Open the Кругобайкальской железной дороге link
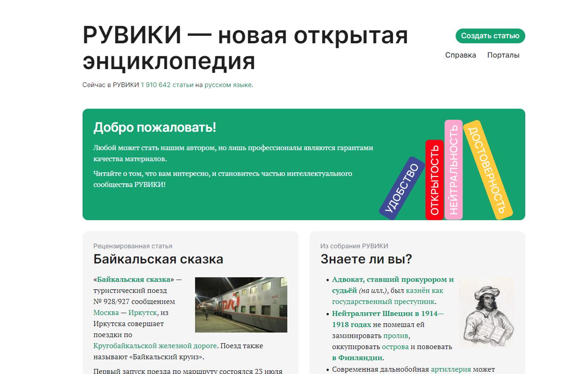The width and height of the screenshot is (588, 374). coord(154,346)
